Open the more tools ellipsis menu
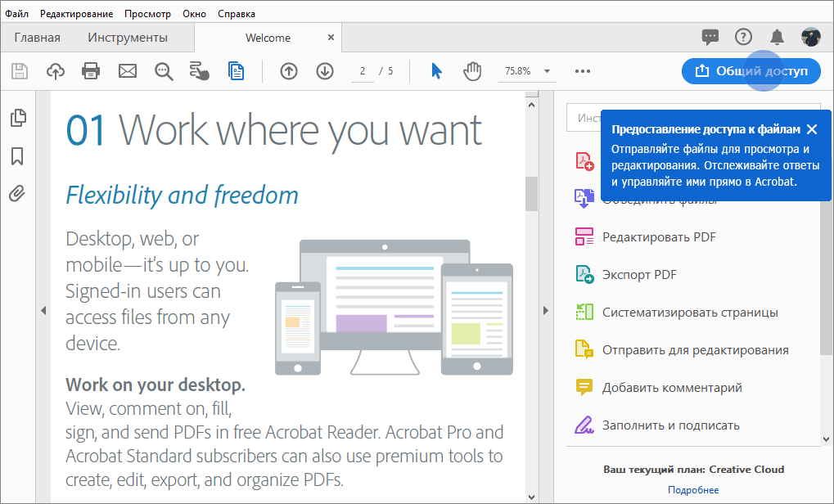The height and width of the screenshot is (504, 834). click(x=582, y=71)
